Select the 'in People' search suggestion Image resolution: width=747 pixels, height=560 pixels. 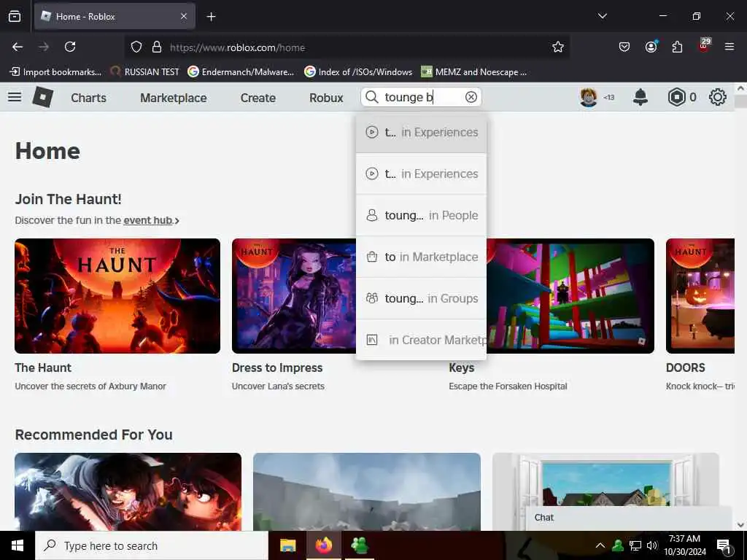[x=421, y=215]
